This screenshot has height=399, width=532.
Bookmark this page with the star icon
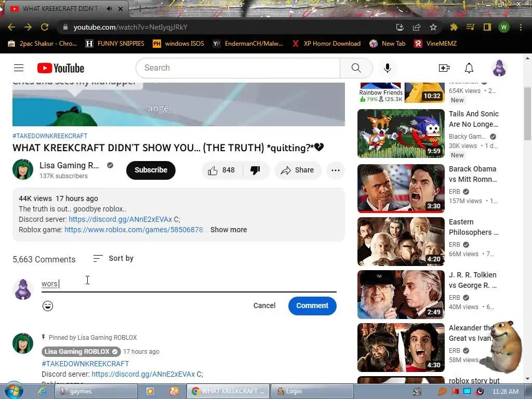[x=433, y=27]
